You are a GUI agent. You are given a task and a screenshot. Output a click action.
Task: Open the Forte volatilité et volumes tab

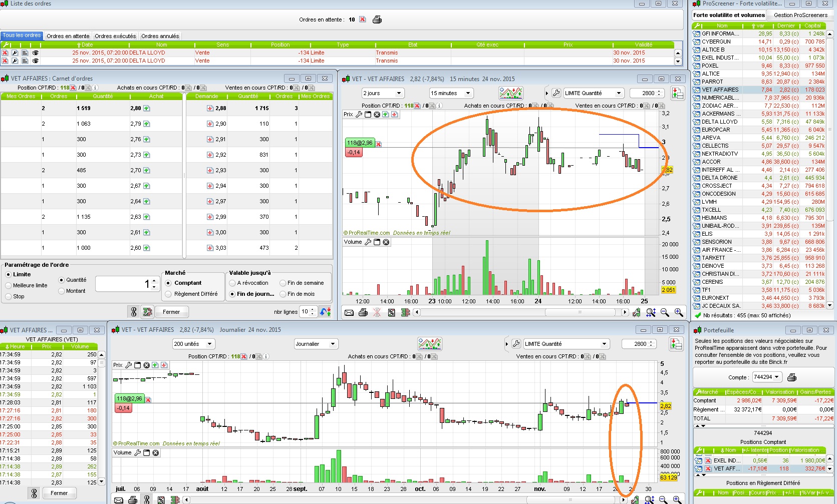(x=729, y=15)
